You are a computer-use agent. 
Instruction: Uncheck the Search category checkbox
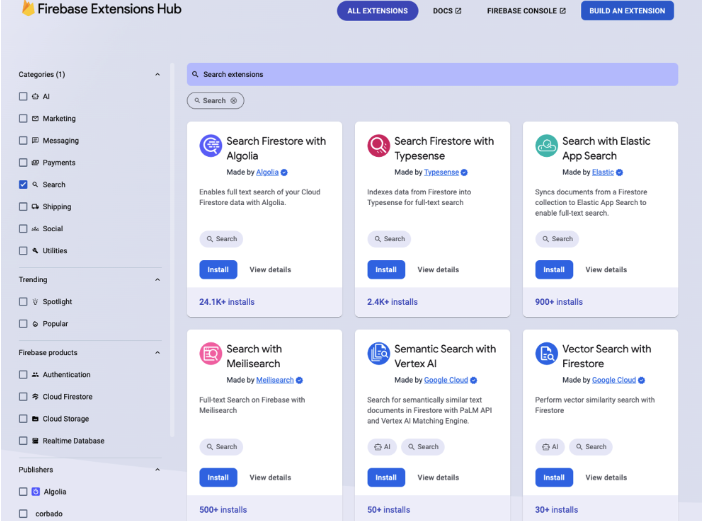click(x=23, y=184)
